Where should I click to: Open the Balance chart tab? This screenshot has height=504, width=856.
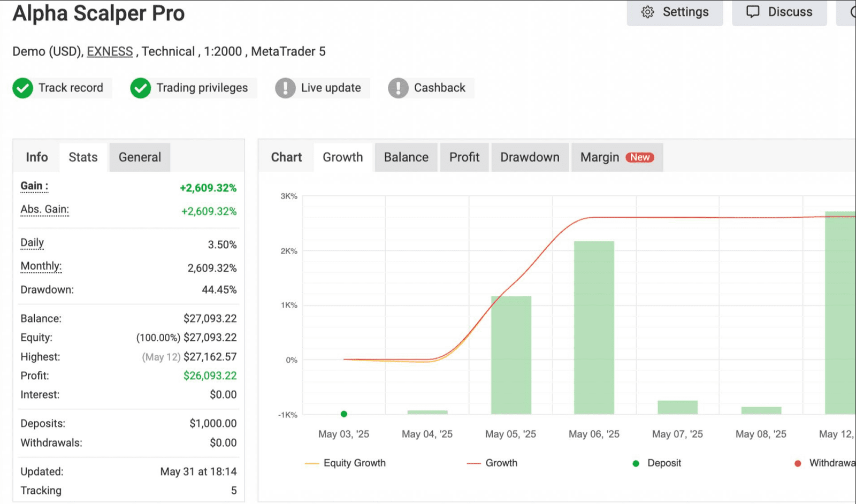(x=406, y=157)
